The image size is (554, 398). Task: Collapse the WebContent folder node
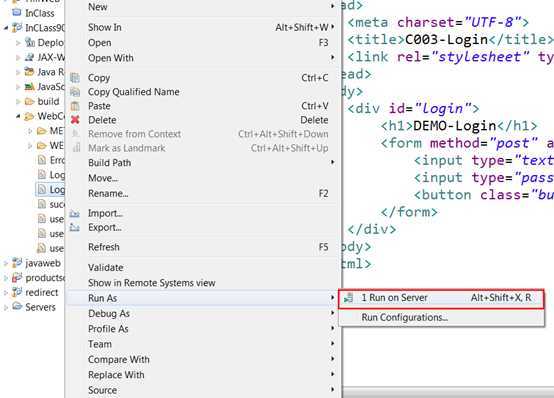(18, 116)
